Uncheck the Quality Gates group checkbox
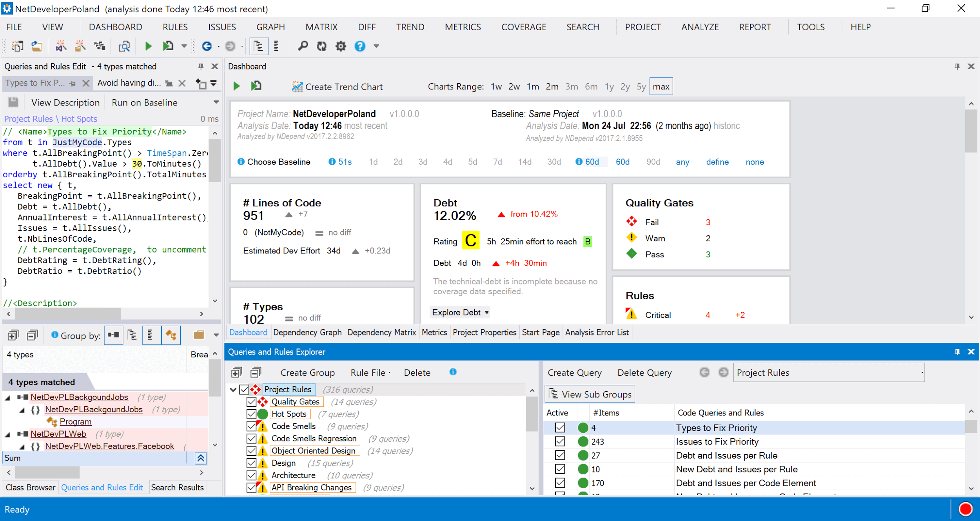The width and height of the screenshot is (980, 521). [x=252, y=402]
